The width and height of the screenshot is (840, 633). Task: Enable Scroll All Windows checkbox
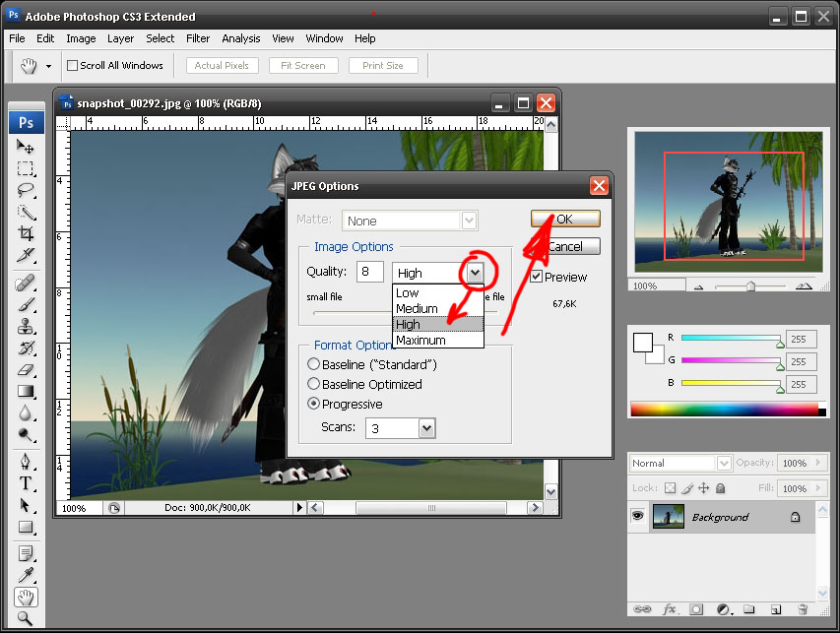click(72, 66)
